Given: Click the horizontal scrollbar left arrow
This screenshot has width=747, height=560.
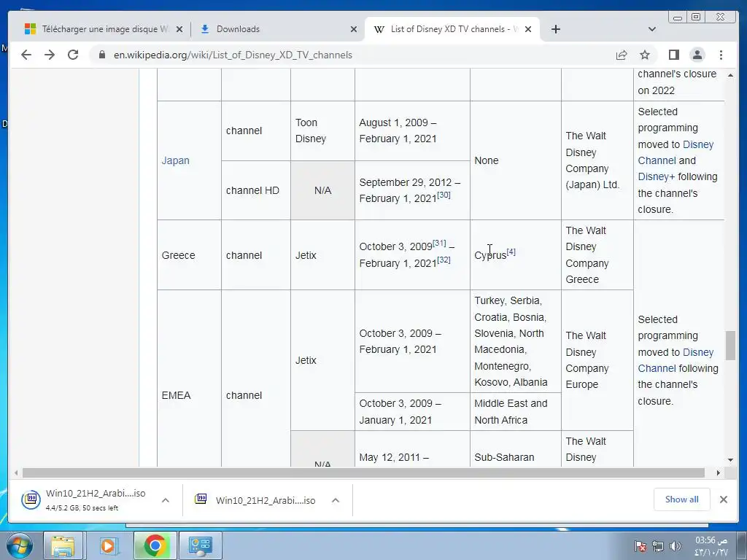Looking at the screenshot, I should click(16, 472).
